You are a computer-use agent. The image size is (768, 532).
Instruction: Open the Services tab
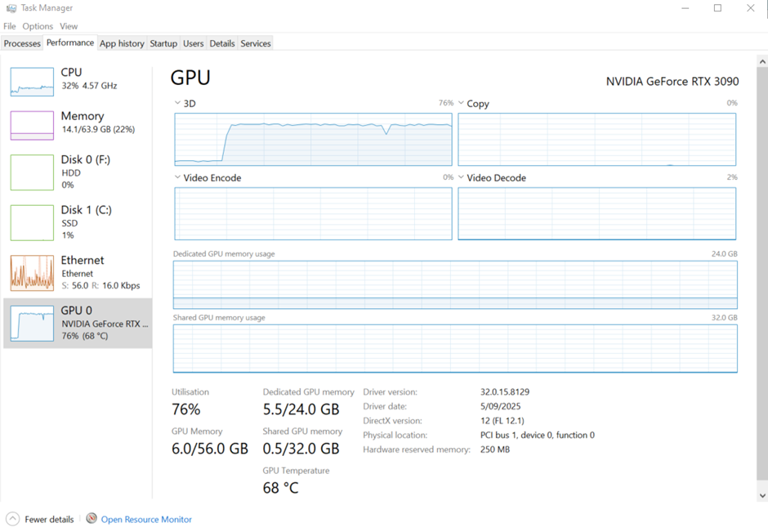[x=255, y=43]
